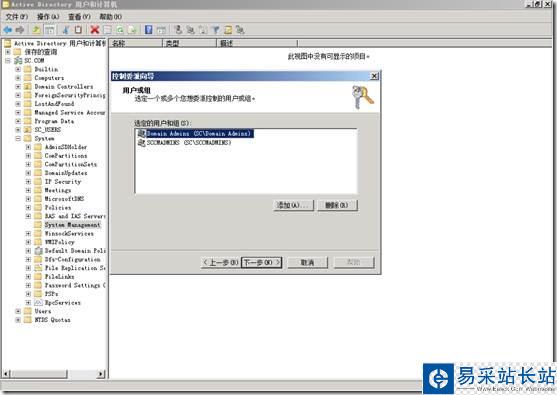Click the Up one level folder icon
The image size is (557, 395).
pyautogui.click(x=37, y=30)
